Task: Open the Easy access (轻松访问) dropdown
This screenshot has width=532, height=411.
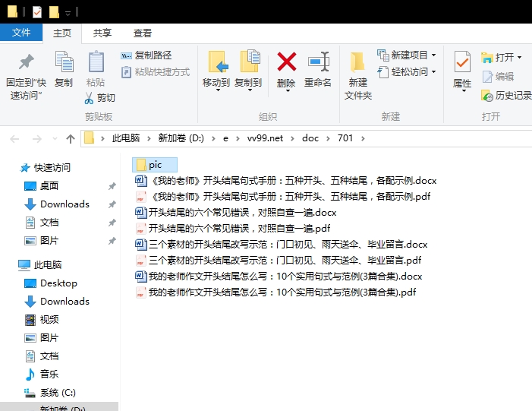Action: tap(407, 72)
